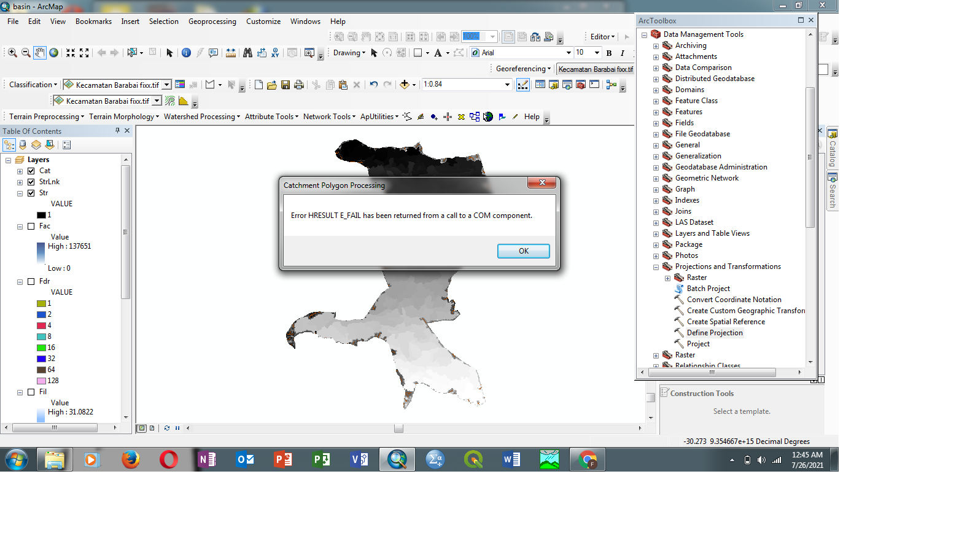Open the Identify tool
959x560 pixels.
(186, 53)
